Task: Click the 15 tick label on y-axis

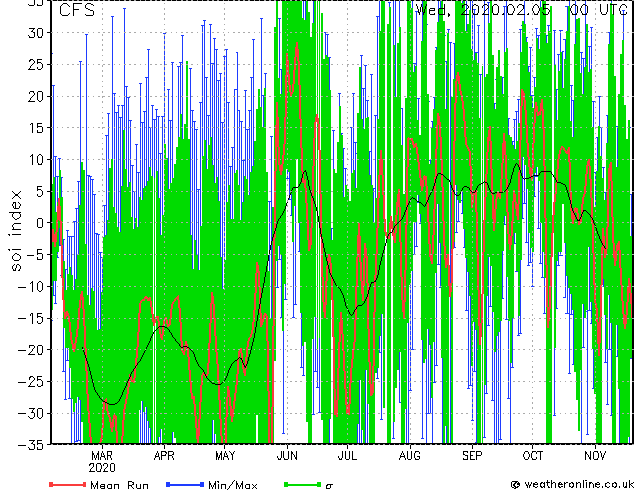Action: click(36, 128)
